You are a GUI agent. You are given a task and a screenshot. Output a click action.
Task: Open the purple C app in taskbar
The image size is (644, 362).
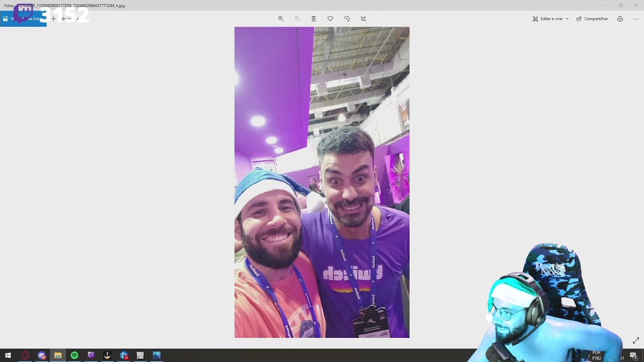coord(91,355)
